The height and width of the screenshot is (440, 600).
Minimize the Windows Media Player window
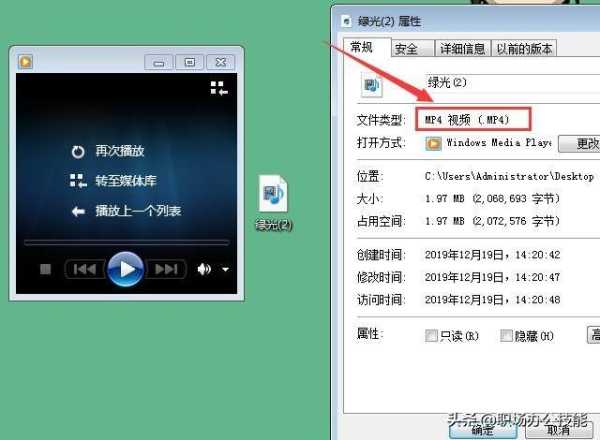[x=159, y=62]
